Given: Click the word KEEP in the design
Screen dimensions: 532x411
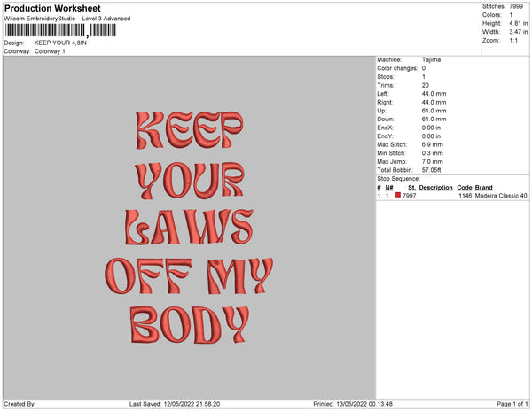Looking at the screenshot, I should click(x=188, y=131).
